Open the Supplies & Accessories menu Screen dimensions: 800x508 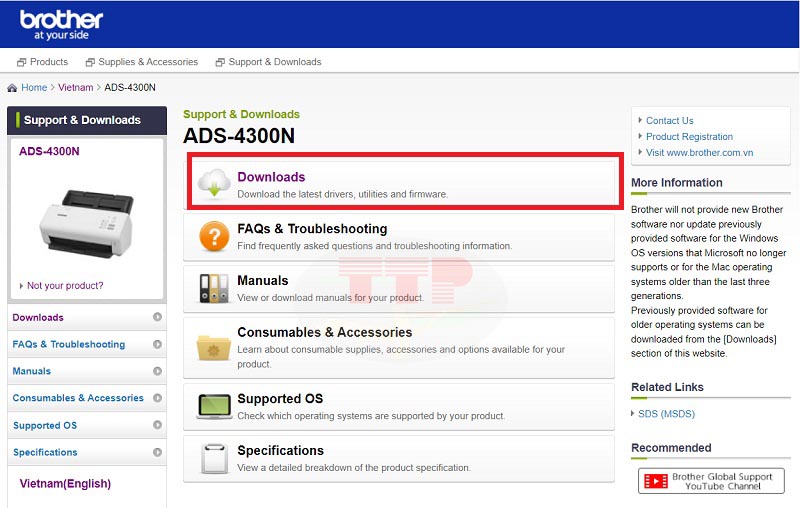[148, 62]
